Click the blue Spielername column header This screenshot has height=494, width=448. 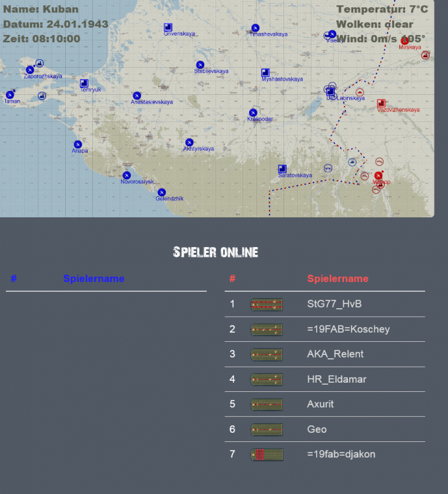[94, 279]
